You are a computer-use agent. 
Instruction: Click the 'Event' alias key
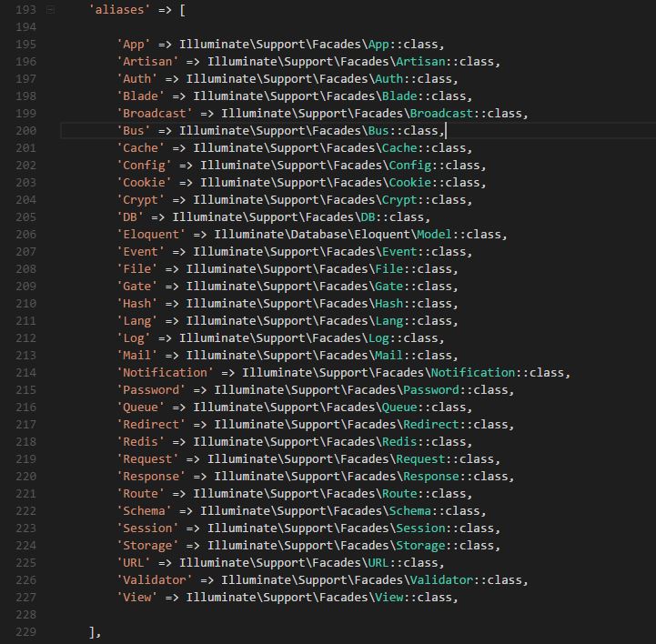[140, 252]
